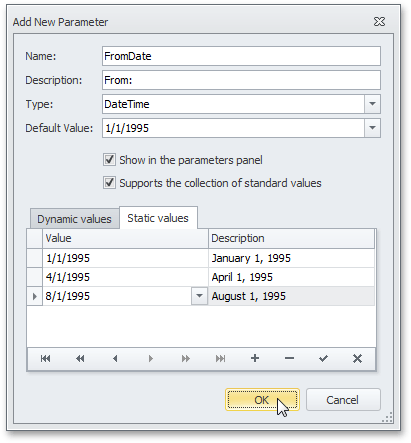
Task: Confirm the dialog with OK
Action: [x=262, y=400]
